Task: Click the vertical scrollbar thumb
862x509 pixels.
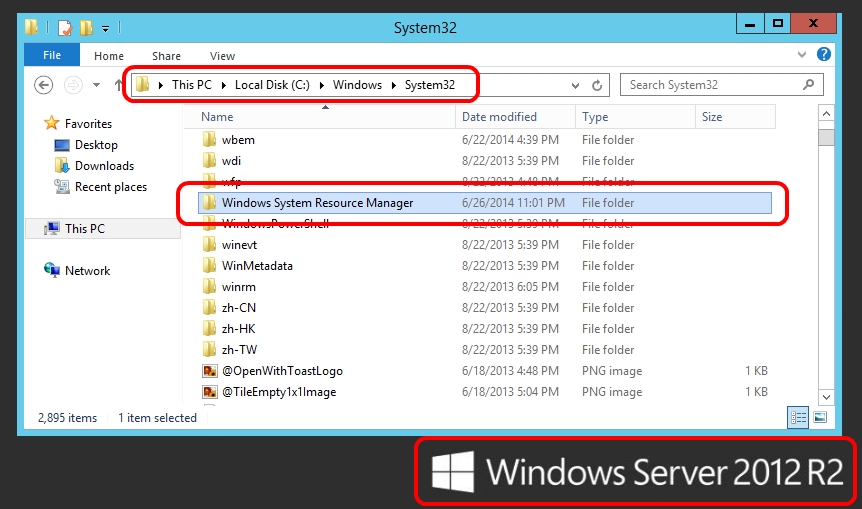Action: [826, 137]
